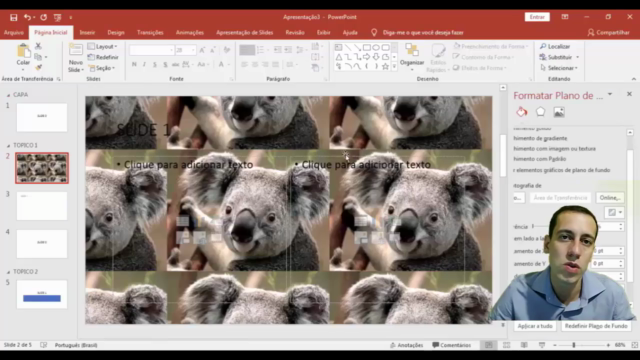Screen dimensions: 640x360
Task: Select pattern fill Padrão option
Action: pos(540,159)
